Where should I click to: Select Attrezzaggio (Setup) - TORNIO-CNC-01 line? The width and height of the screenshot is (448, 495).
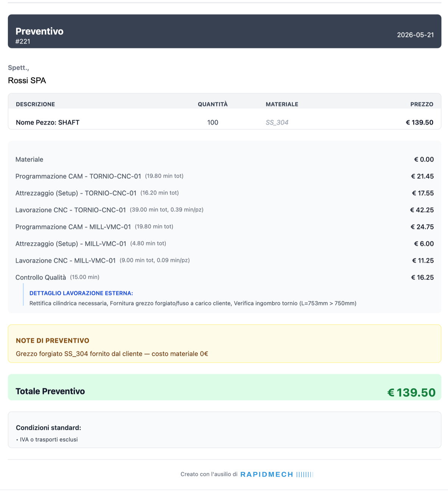76,193
